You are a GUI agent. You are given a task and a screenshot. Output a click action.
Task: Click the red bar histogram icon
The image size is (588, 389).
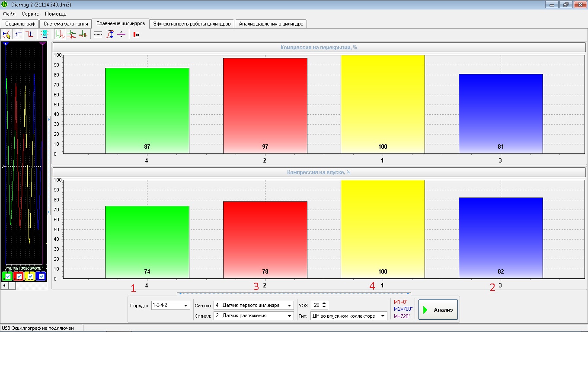136,35
